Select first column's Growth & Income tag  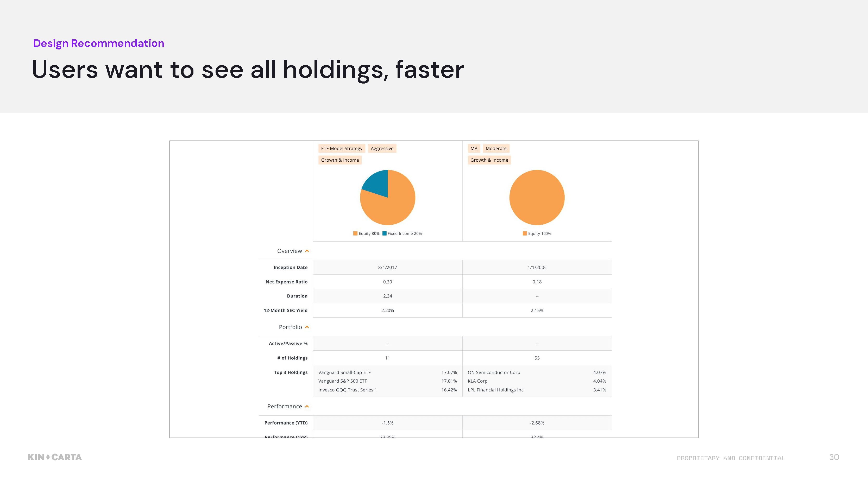click(340, 160)
